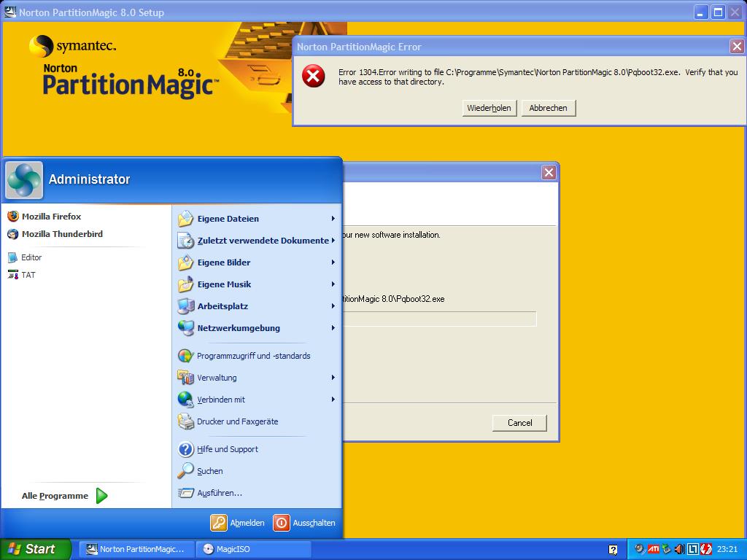Click the Start button on taskbar
Image resolution: width=747 pixels, height=560 pixels.
35,549
